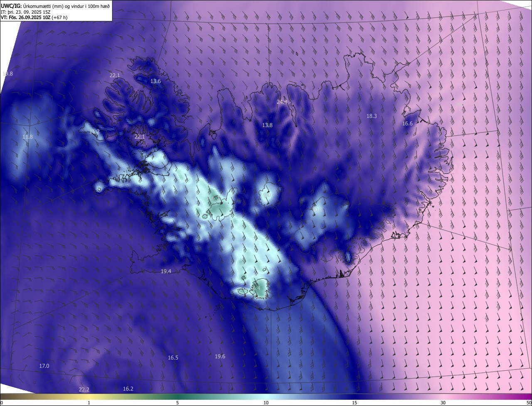Click the 16.5 value label
The image size is (532, 406).
click(173, 358)
